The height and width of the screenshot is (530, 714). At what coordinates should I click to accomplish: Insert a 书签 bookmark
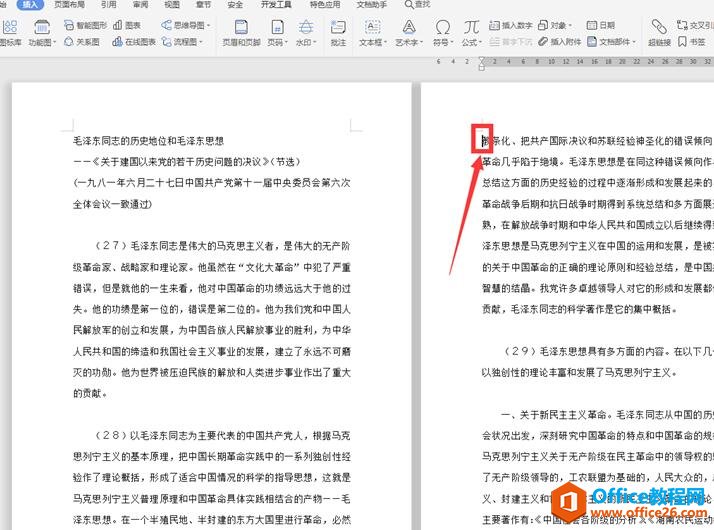pyautogui.click(x=691, y=42)
